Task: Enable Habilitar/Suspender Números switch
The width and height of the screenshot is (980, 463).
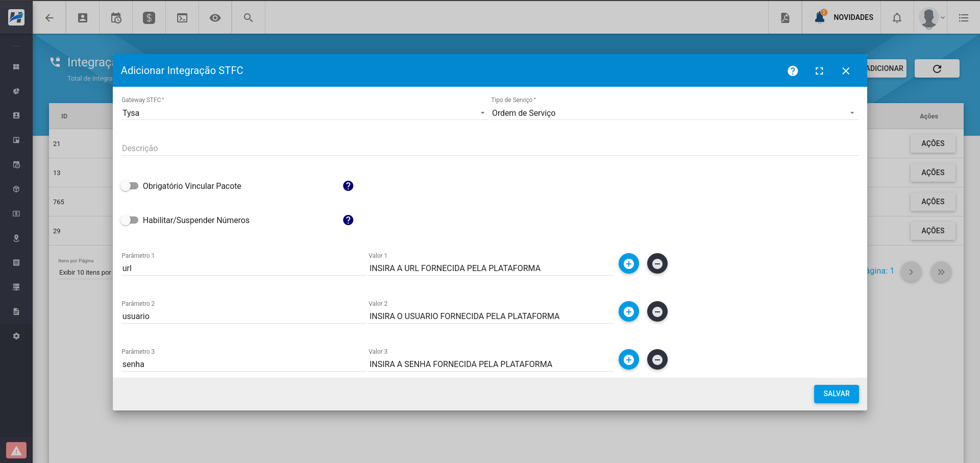Action: pos(130,220)
